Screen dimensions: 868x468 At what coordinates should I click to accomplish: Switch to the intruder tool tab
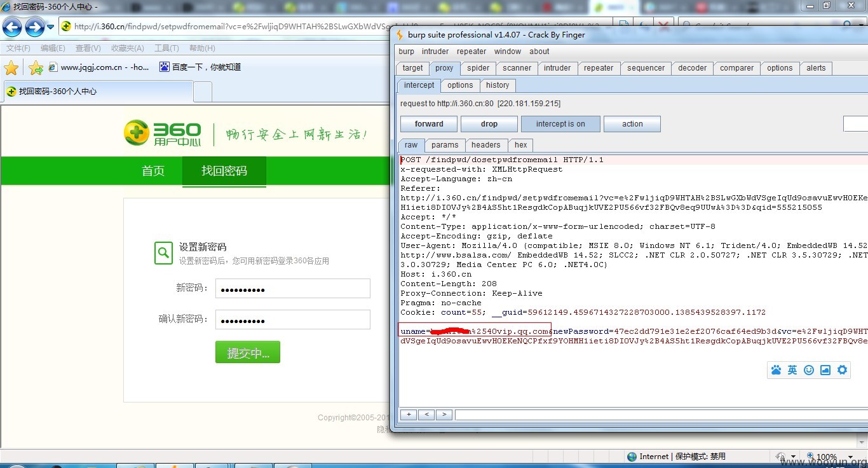557,68
